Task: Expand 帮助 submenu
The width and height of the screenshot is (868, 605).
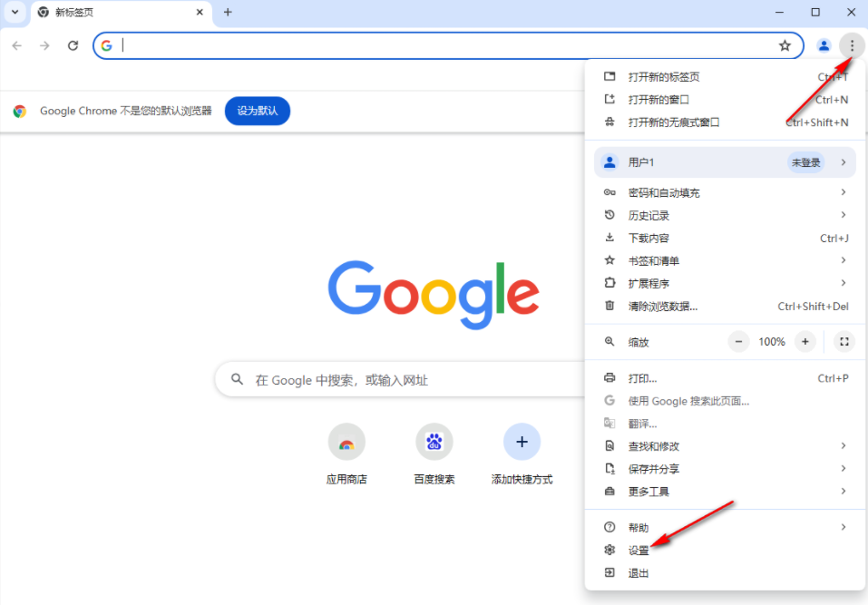Action: coord(726,528)
